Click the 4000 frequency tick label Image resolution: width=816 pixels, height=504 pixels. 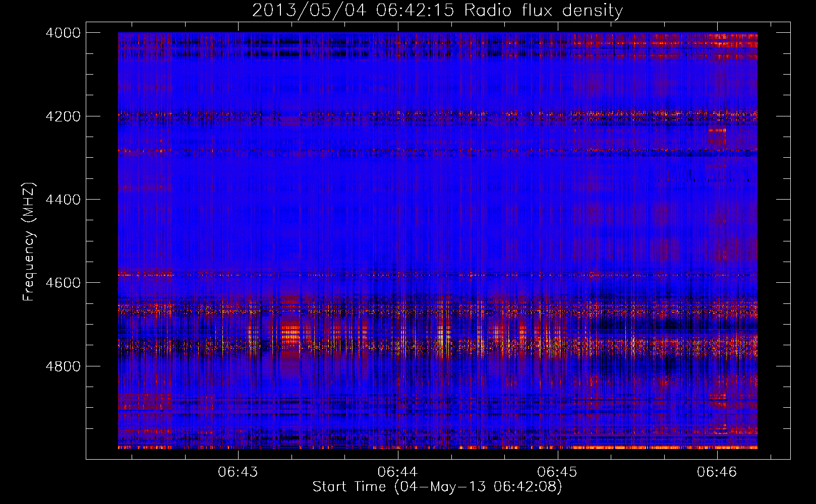point(63,33)
